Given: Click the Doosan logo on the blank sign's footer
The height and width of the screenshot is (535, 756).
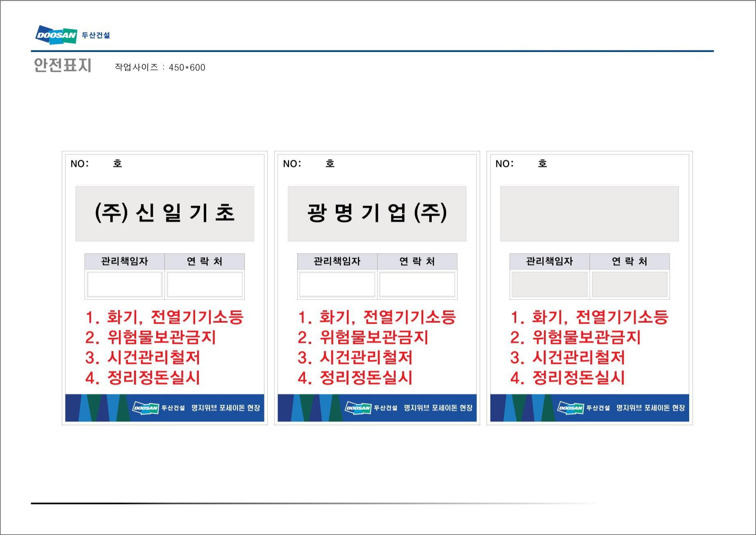Looking at the screenshot, I should [x=570, y=408].
